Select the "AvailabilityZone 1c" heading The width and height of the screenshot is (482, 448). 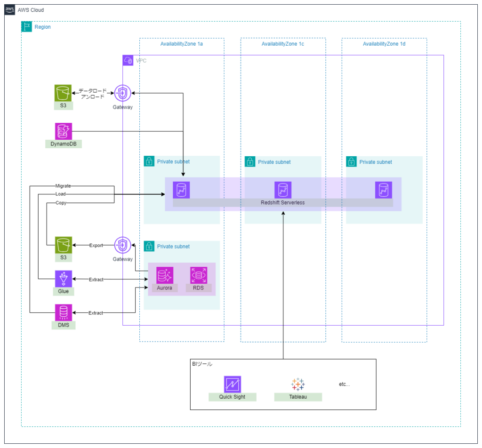coord(283,44)
